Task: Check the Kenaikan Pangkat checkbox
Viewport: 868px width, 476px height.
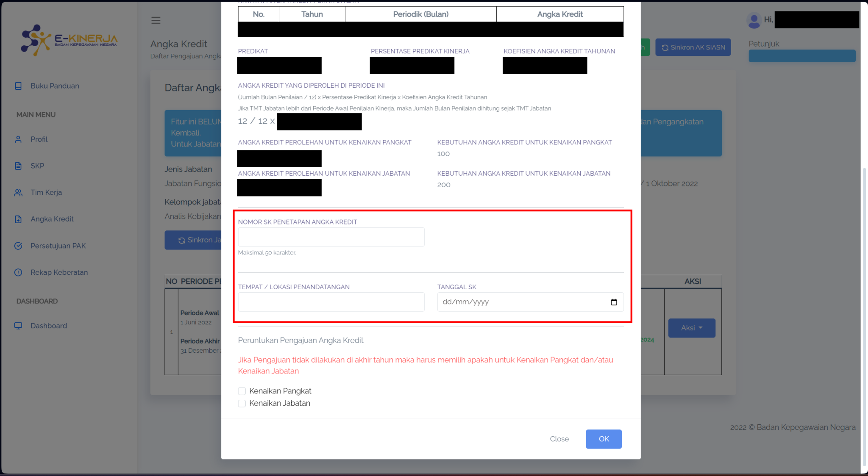Action: coord(242,391)
